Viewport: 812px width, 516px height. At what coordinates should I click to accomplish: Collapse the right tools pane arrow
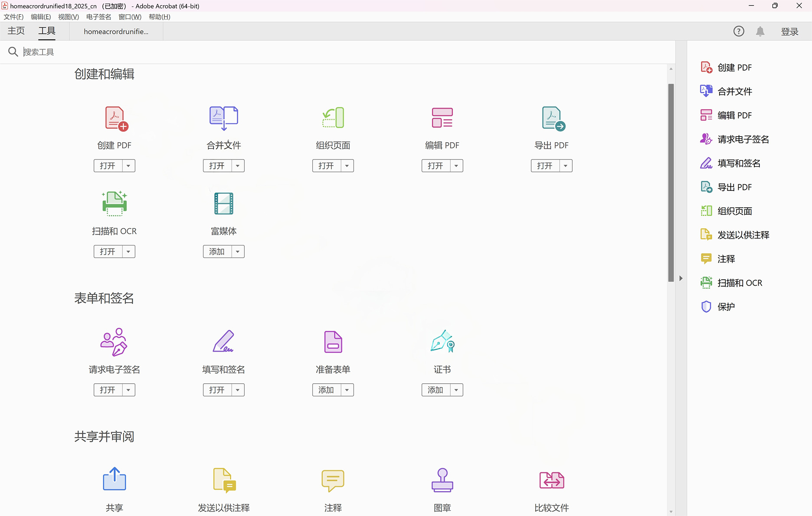pos(681,278)
